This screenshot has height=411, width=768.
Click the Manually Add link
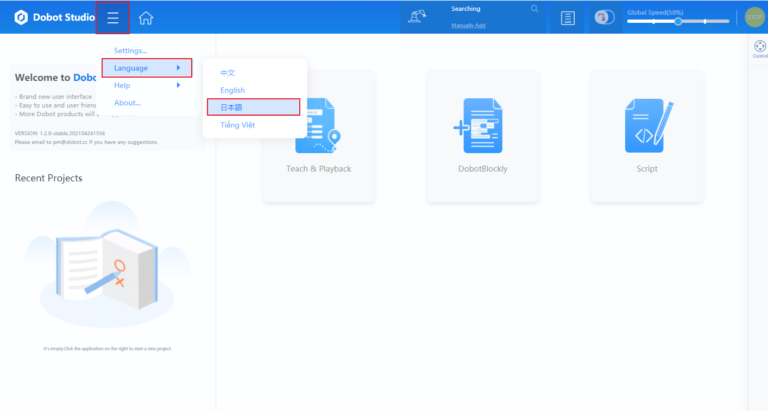(466, 24)
